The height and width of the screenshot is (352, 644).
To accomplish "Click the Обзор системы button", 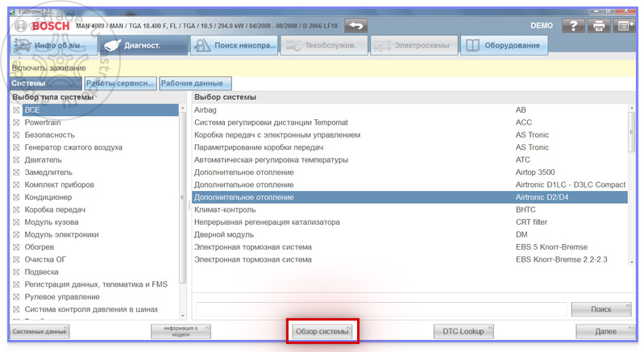I will 322,332.
